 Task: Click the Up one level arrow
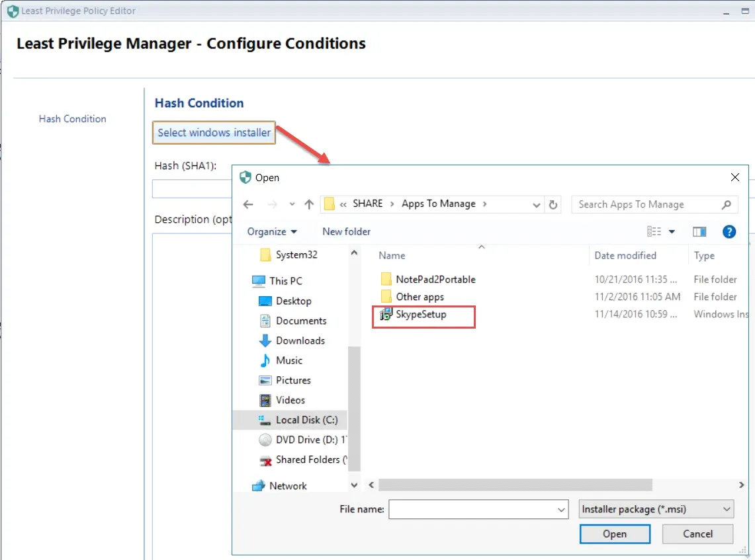point(308,205)
